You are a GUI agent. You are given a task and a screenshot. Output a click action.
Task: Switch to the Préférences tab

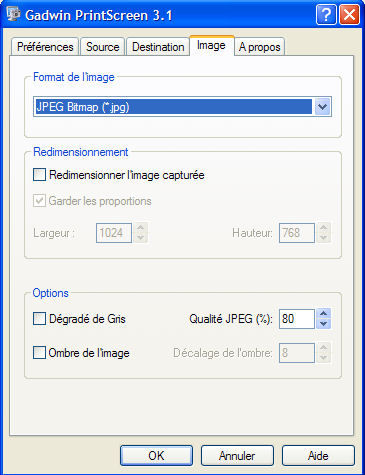coord(45,47)
